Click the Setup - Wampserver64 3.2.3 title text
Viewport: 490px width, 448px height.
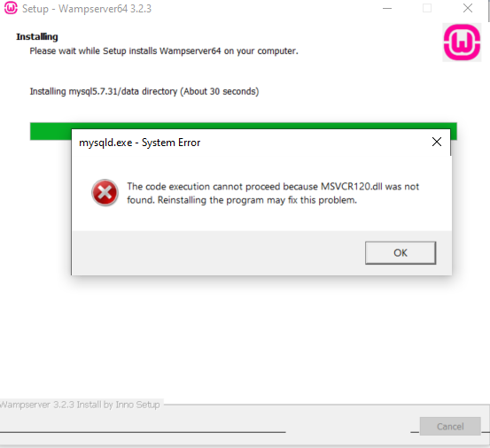pyautogui.click(x=87, y=9)
